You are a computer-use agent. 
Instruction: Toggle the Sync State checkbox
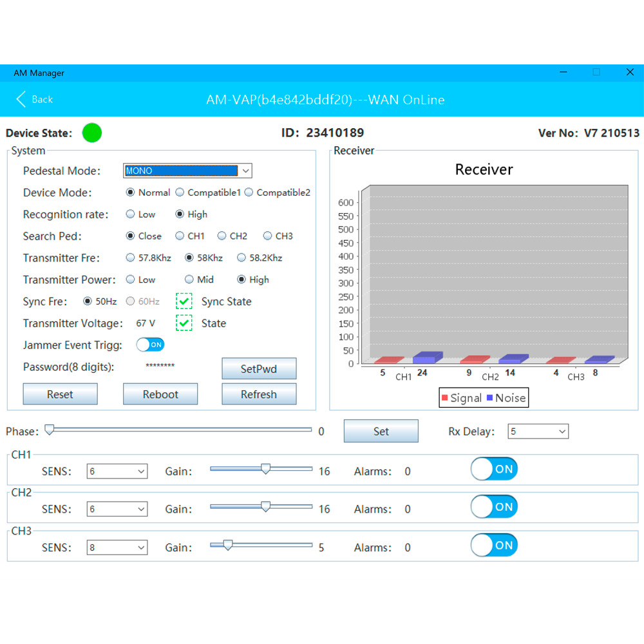[x=184, y=301]
